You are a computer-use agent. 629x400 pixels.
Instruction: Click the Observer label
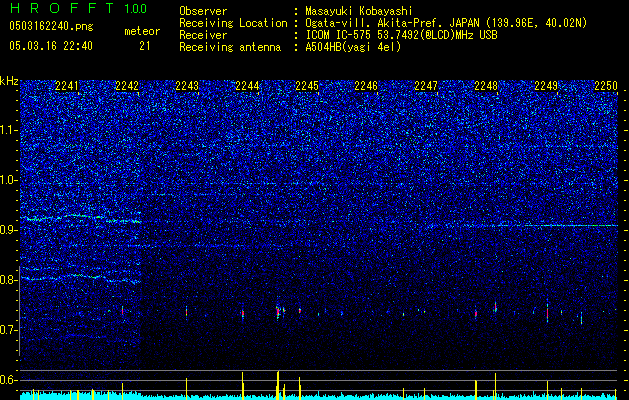[x=203, y=11]
